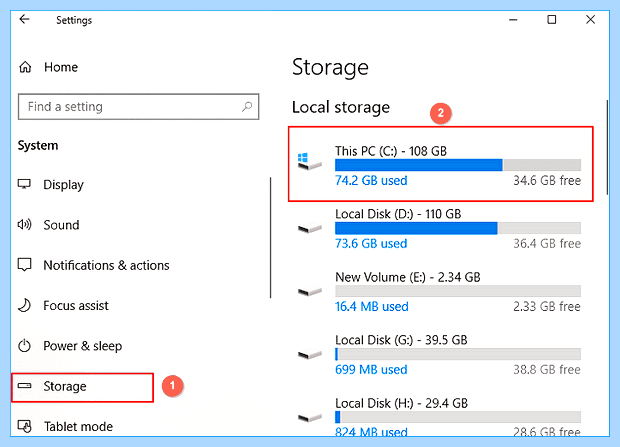Open the 699 MB used link
Viewport: 620px width, 447px height.
(371, 369)
